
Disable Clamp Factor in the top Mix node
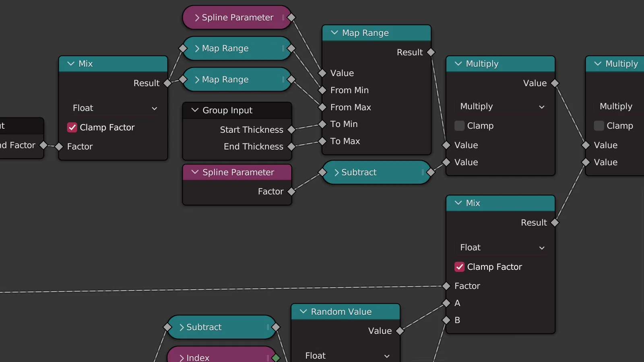point(72,128)
